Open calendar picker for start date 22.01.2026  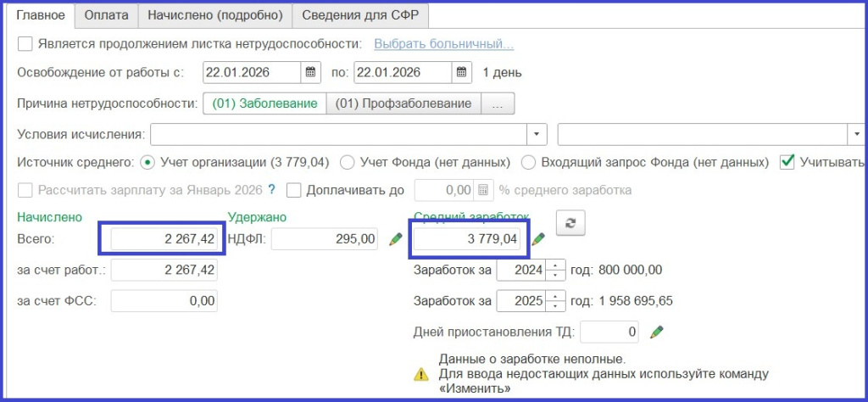pyautogui.click(x=311, y=73)
